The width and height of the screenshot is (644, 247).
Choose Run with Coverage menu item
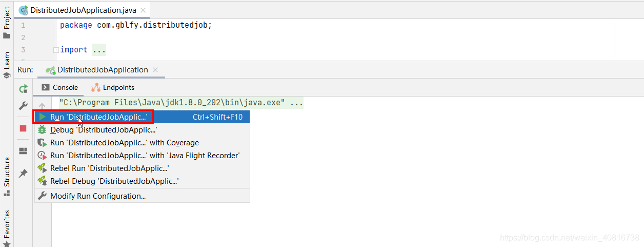tap(142, 143)
